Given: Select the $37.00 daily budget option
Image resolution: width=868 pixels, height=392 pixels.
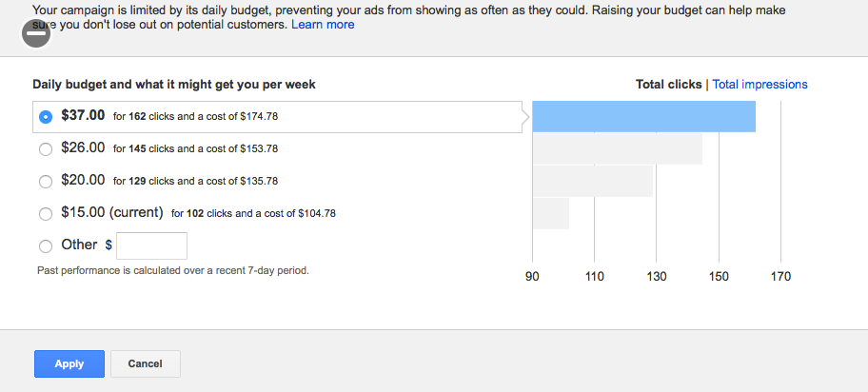Looking at the screenshot, I should [x=46, y=117].
